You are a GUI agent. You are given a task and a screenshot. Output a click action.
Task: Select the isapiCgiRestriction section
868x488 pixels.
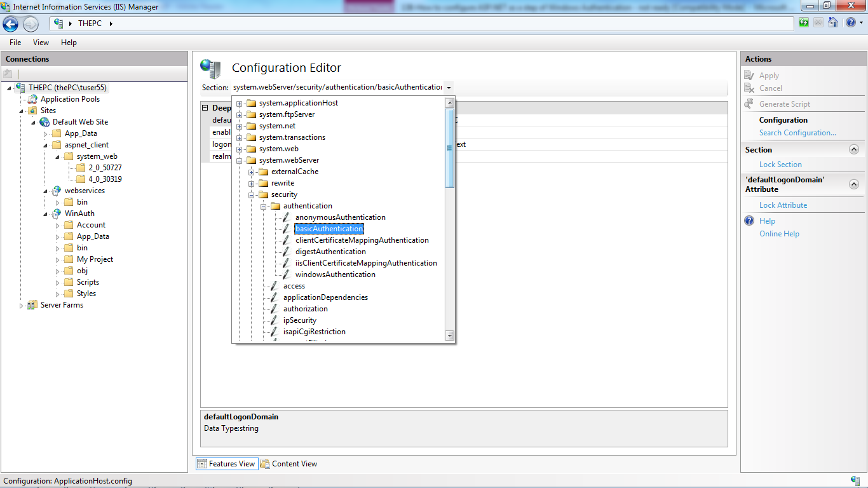315,332
